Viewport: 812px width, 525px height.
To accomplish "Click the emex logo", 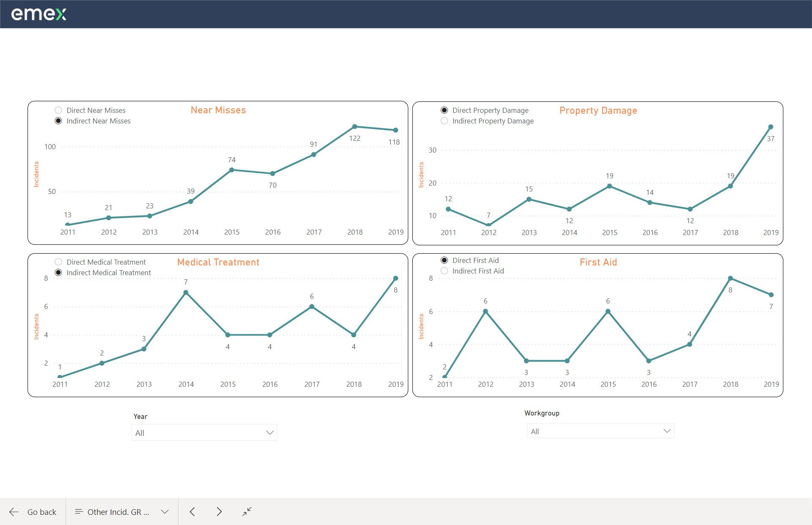I will tap(38, 14).
